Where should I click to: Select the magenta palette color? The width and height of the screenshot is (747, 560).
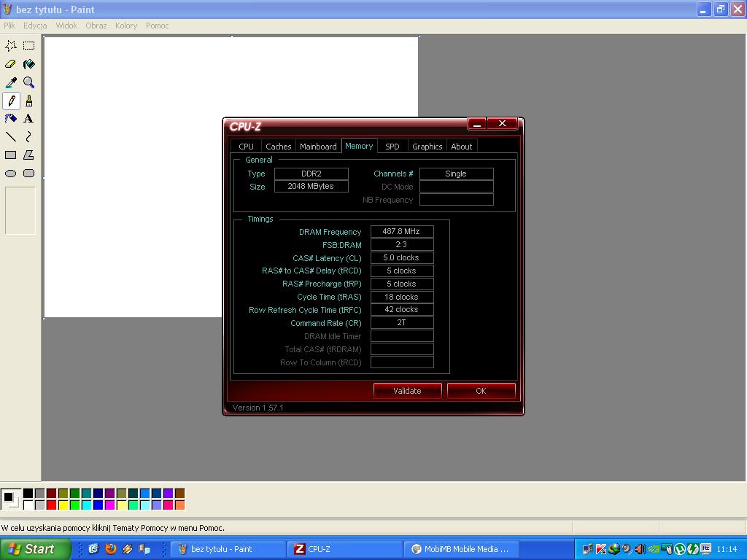[109, 505]
